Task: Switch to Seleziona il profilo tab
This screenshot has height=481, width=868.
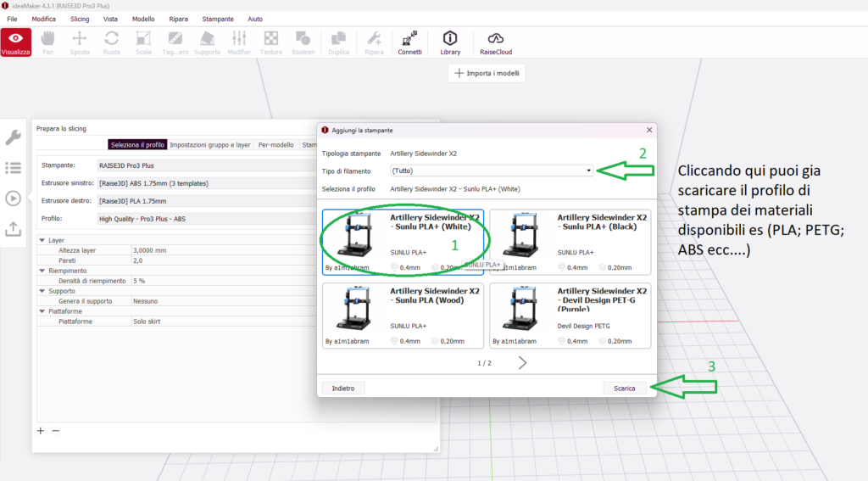Action: click(137, 144)
